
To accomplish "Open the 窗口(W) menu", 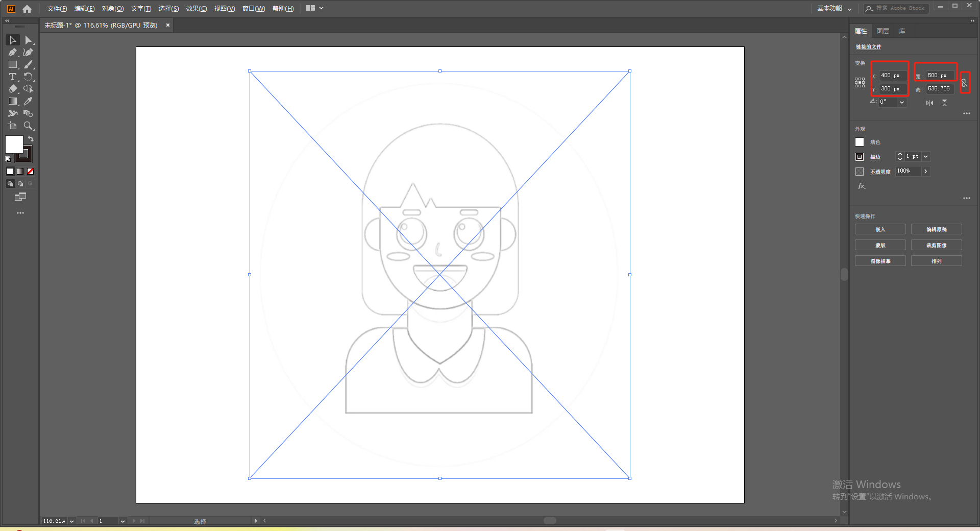I will (x=254, y=9).
